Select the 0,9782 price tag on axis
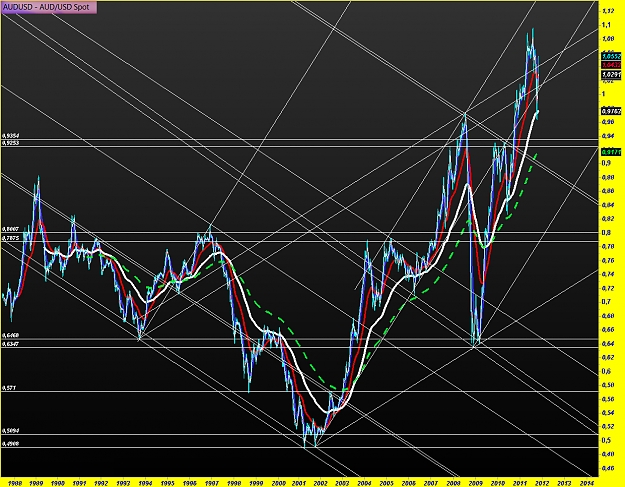Viewport: 625px width, 487px height. pyautogui.click(x=611, y=111)
